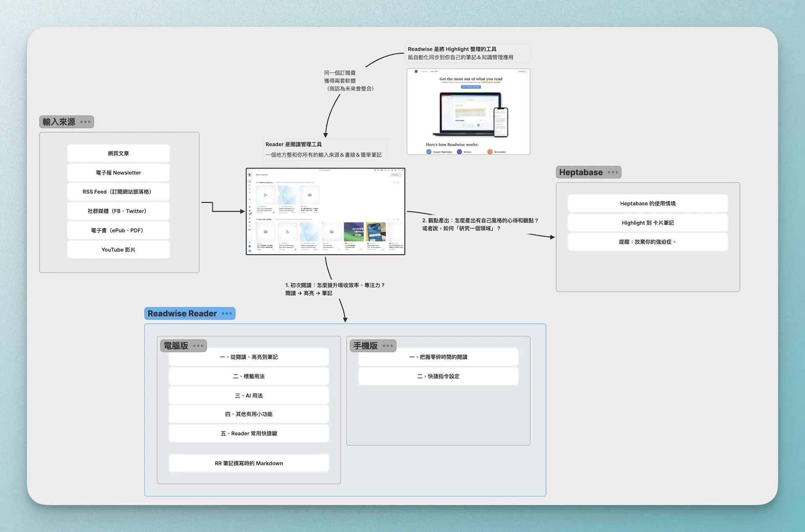Open the 手機版 section three-dot menu
Image resolution: width=805 pixels, height=532 pixels.
tap(388, 346)
